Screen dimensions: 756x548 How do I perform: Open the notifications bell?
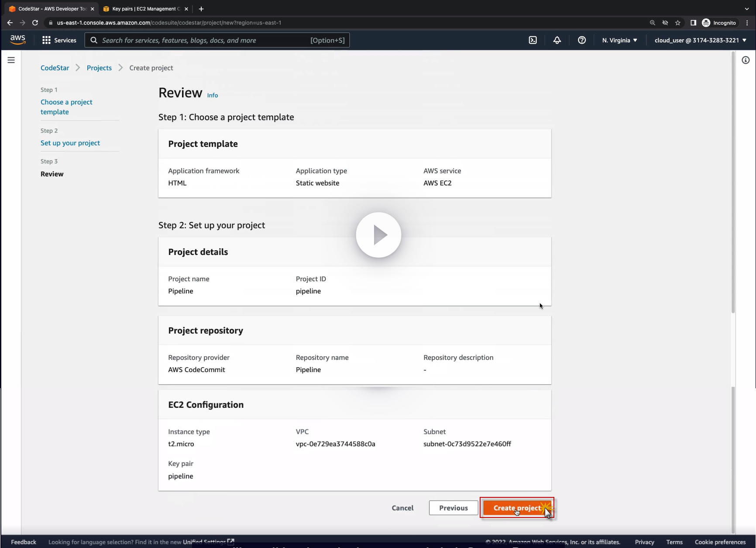(557, 40)
